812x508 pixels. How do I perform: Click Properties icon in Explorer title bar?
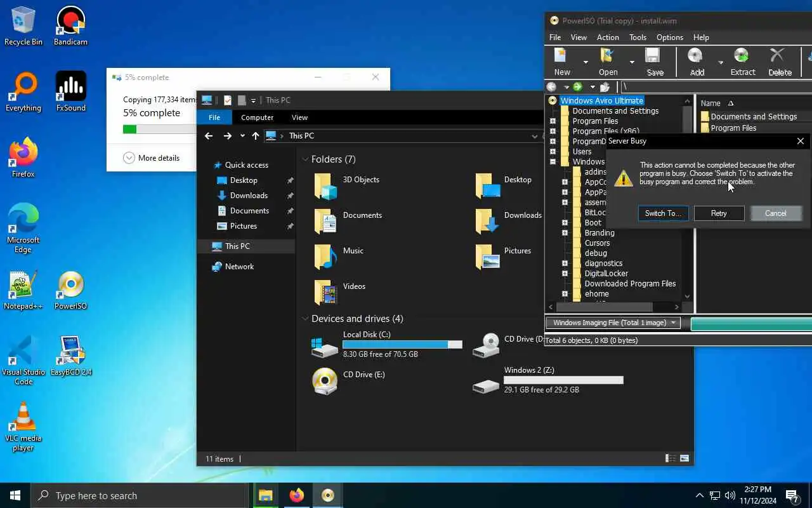pyautogui.click(x=228, y=100)
